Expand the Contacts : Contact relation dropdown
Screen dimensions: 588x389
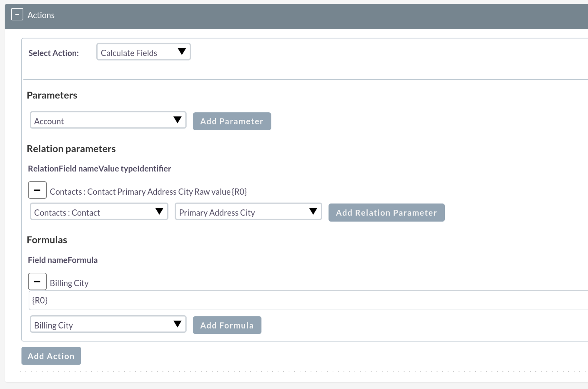[99, 212]
